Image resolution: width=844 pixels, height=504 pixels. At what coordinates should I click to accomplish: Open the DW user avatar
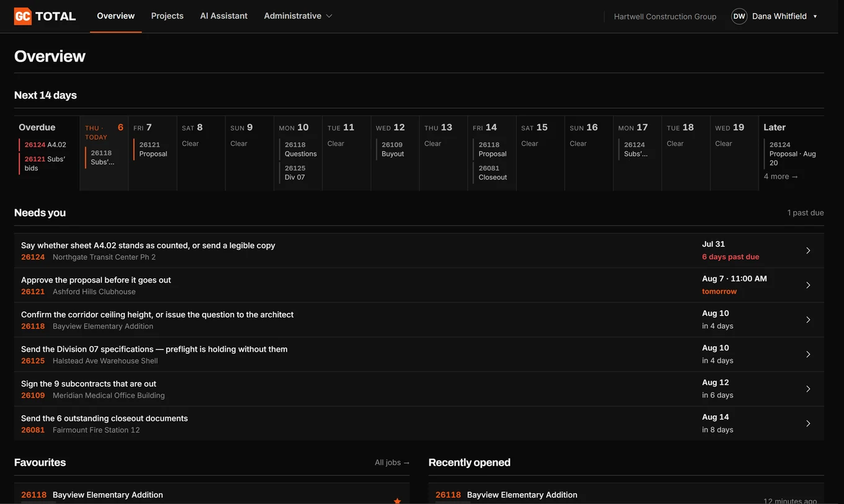point(739,16)
